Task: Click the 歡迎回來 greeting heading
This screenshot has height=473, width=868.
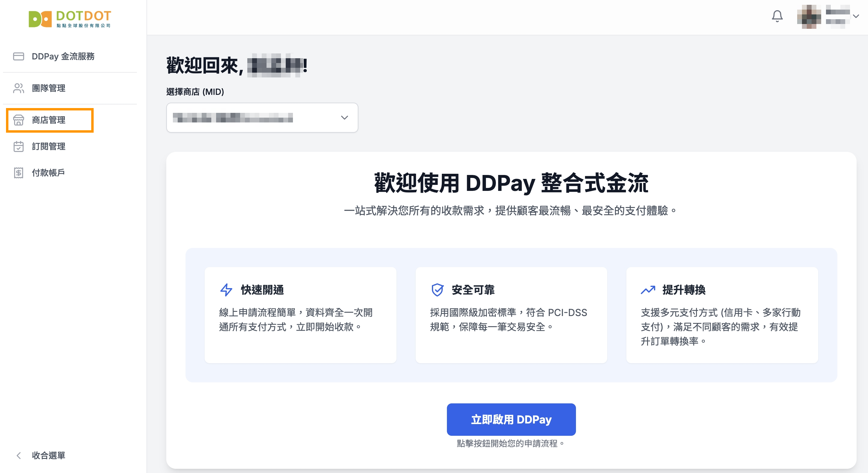Action: (x=237, y=65)
